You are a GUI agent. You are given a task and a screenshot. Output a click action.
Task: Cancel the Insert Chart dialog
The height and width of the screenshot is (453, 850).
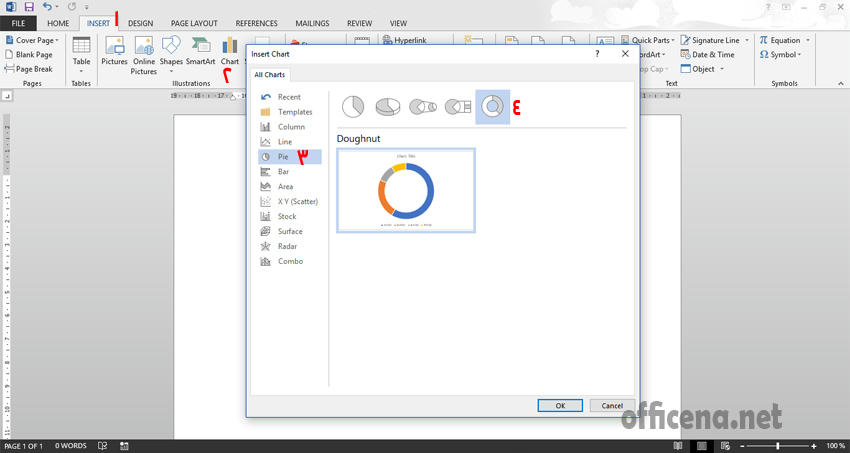point(612,405)
